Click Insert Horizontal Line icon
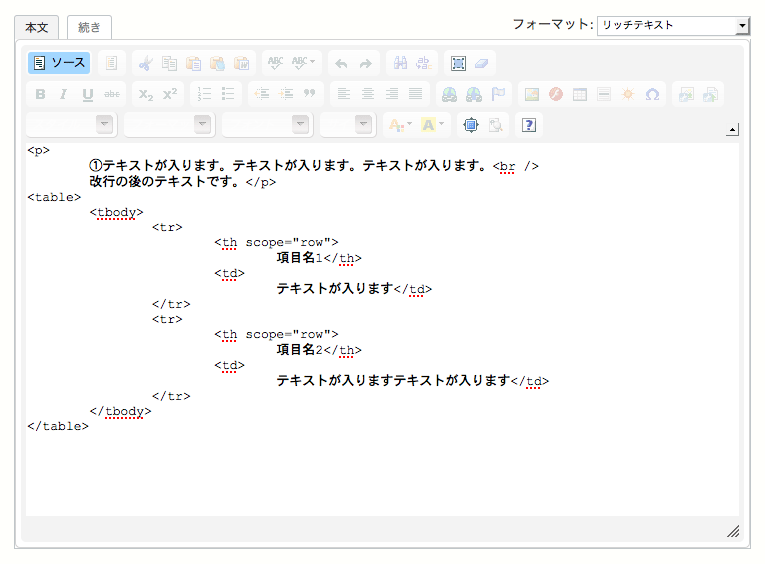Screen dimensions: 765x564 click(x=604, y=94)
